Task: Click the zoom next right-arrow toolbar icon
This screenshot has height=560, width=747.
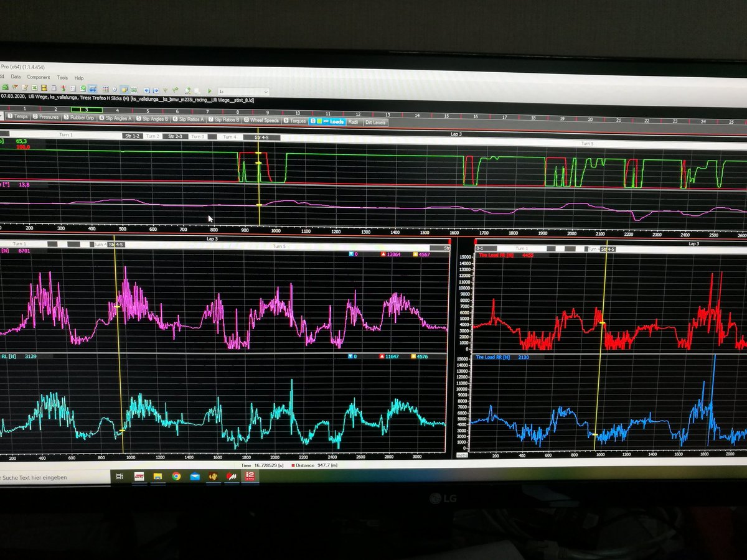Action: 156,90
